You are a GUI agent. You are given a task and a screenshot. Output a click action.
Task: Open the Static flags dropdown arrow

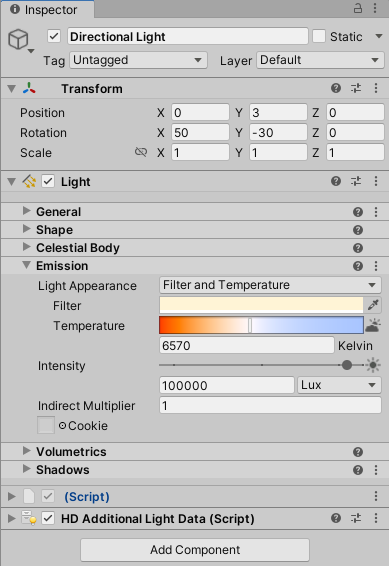click(x=379, y=36)
